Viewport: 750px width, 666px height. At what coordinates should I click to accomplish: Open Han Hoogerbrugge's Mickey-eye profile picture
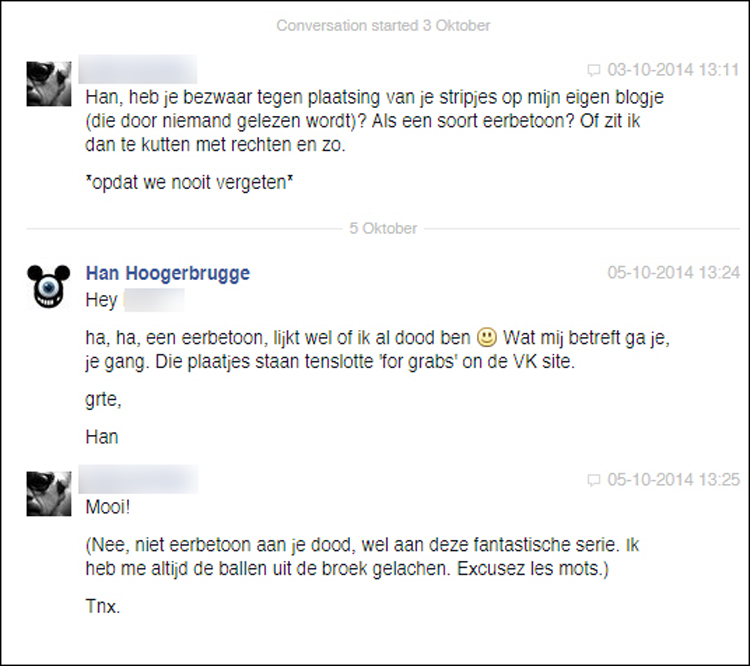tap(49, 286)
